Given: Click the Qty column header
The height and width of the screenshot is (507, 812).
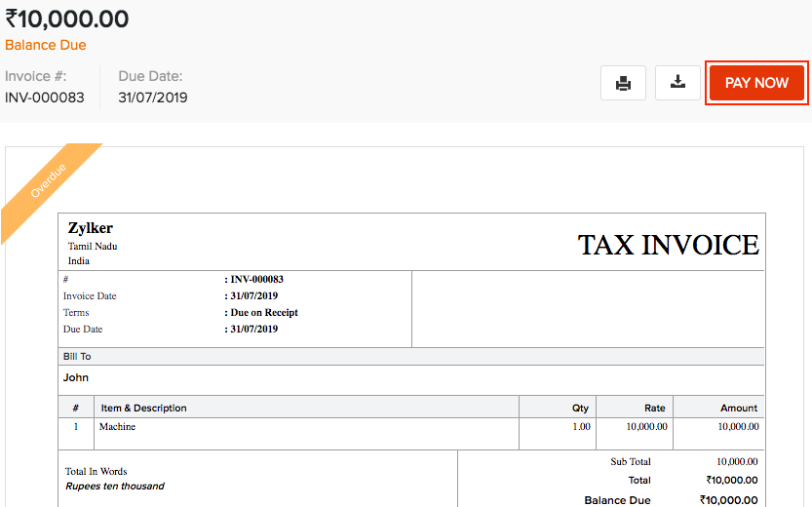Looking at the screenshot, I should [x=580, y=409].
